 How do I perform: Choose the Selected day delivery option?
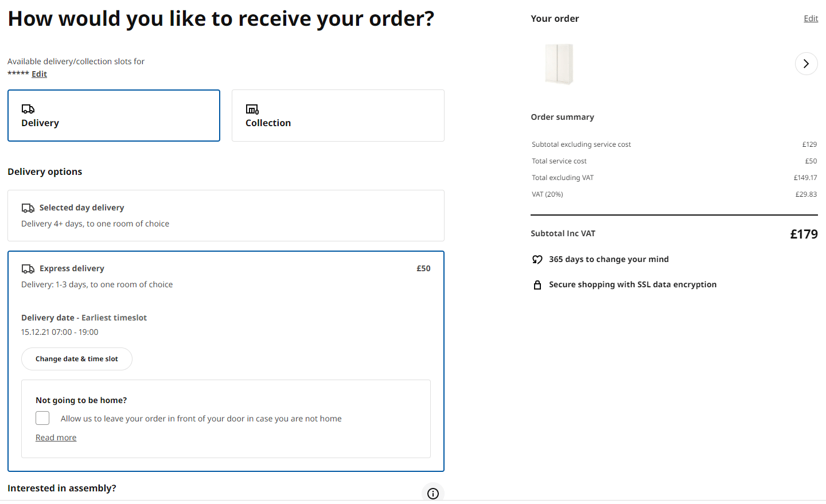(225, 215)
